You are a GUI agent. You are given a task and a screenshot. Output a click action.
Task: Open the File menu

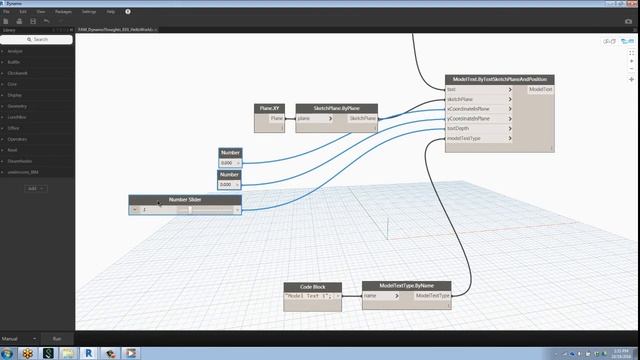click(x=6, y=12)
